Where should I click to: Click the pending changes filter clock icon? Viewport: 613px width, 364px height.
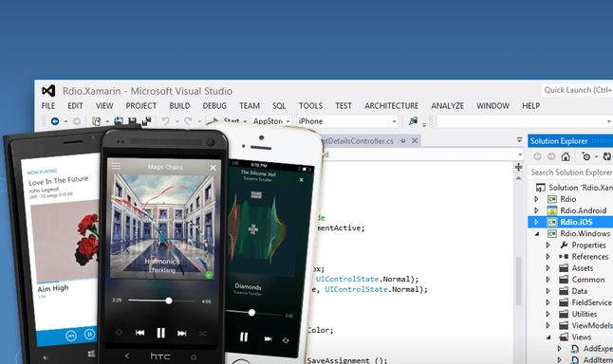point(585,156)
